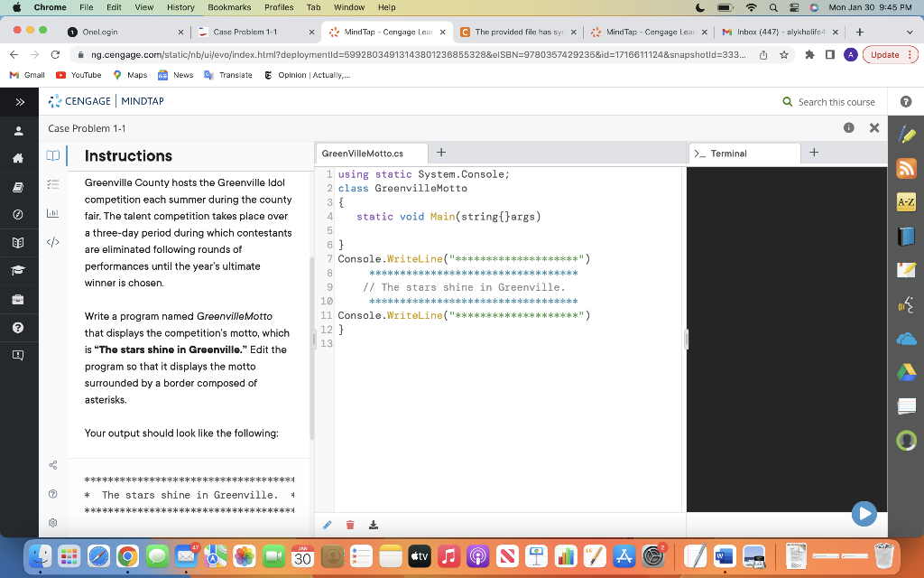Open the reader book icon in the sidebar
The width and height of the screenshot is (924, 578).
(52, 155)
